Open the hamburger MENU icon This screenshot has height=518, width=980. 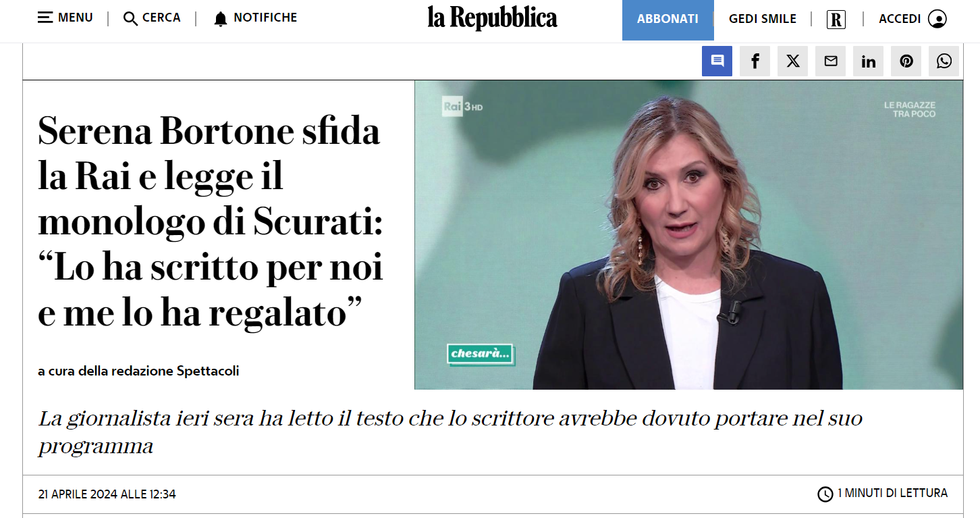45,18
